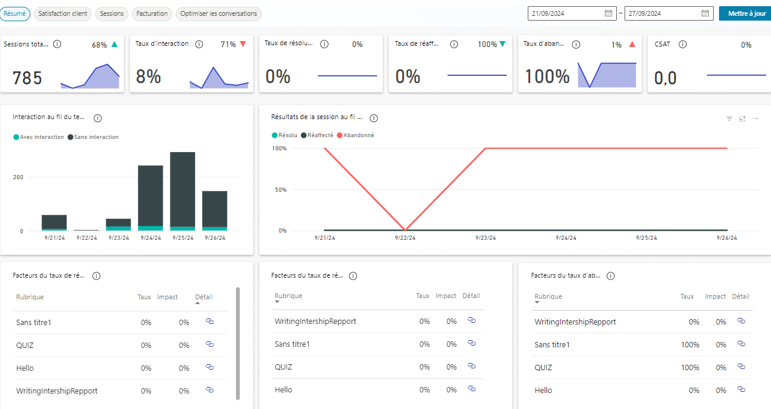Show info for CSAT card

(682, 44)
